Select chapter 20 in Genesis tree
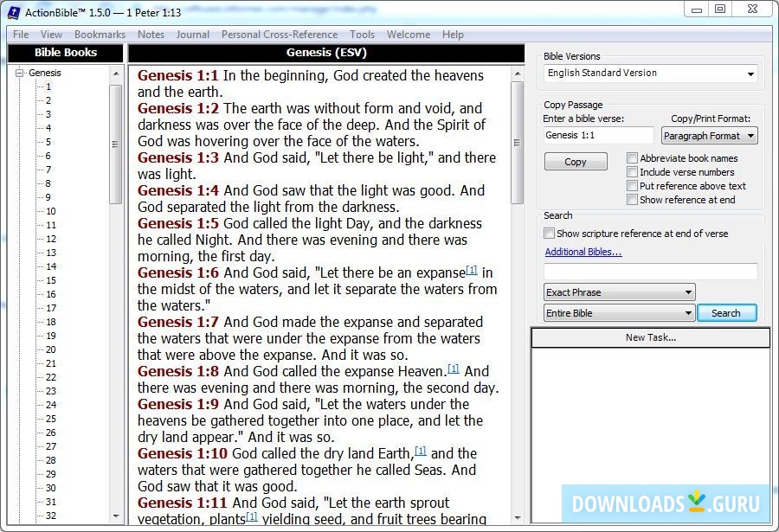 click(x=51, y=349)
